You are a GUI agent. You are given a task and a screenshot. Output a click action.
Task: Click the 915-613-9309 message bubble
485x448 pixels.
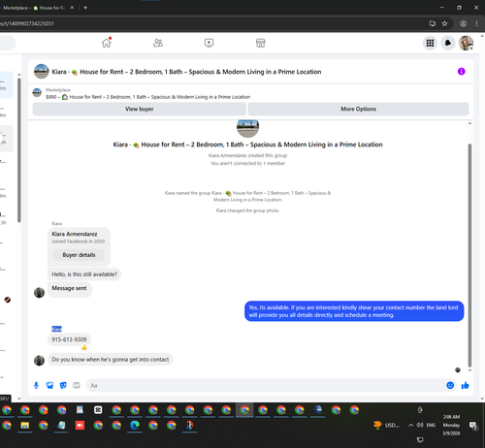(69, 339)
